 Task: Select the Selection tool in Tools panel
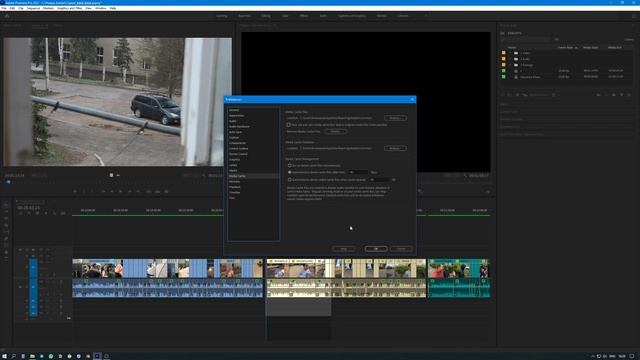pyautogui.click(x=6, y=205)
